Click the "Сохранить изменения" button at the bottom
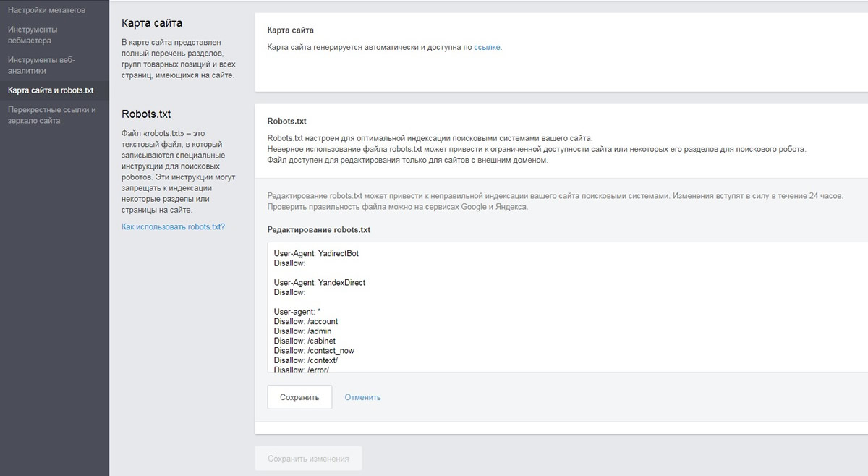This screenshot has width=868, height=476. 310,458
